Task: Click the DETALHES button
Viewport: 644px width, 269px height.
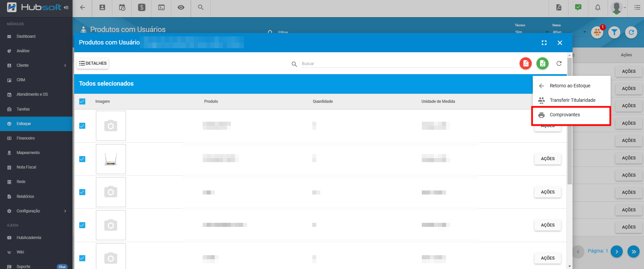Action: [x=93, y=63]
